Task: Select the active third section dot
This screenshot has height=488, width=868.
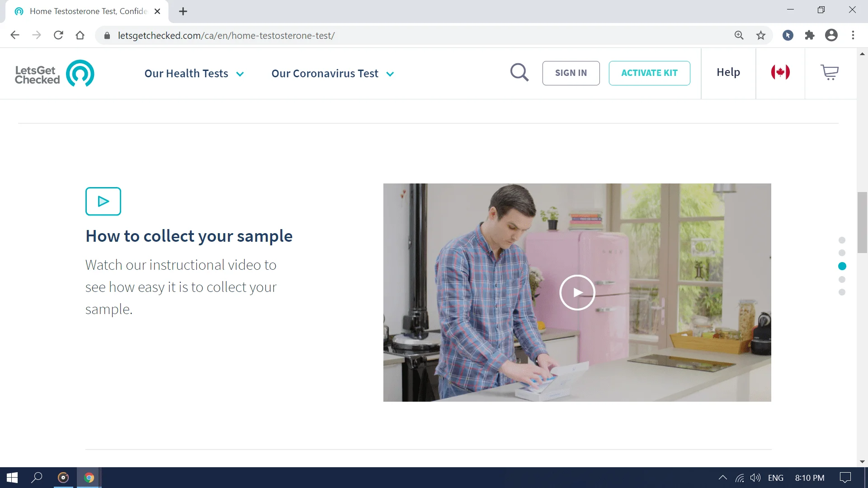Action: 842,266
